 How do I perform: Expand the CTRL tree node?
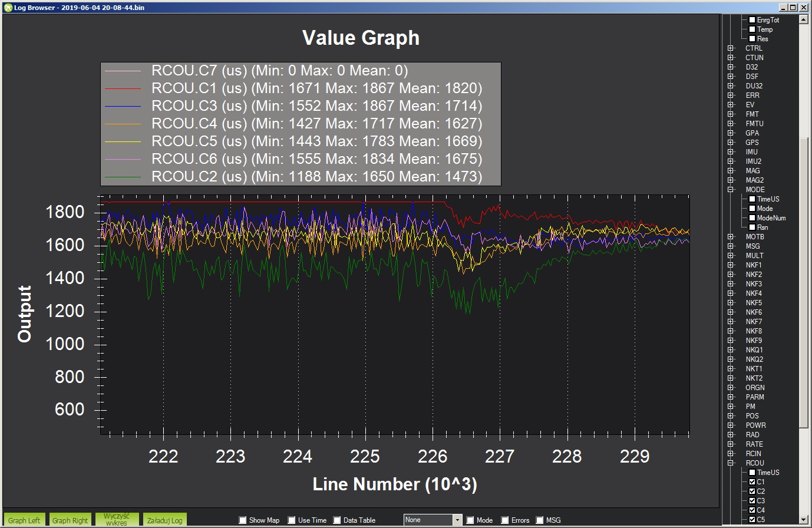pyautogui.click(x=731, y=48)
